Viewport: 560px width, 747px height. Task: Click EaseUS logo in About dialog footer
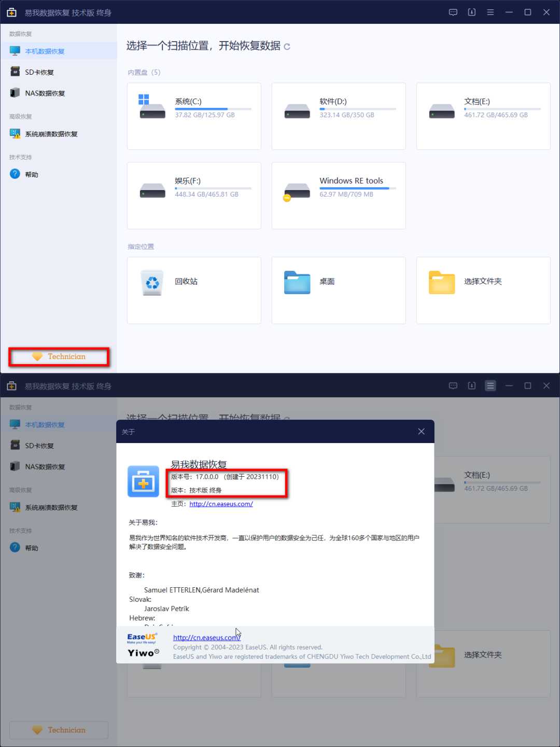(142, 638)
